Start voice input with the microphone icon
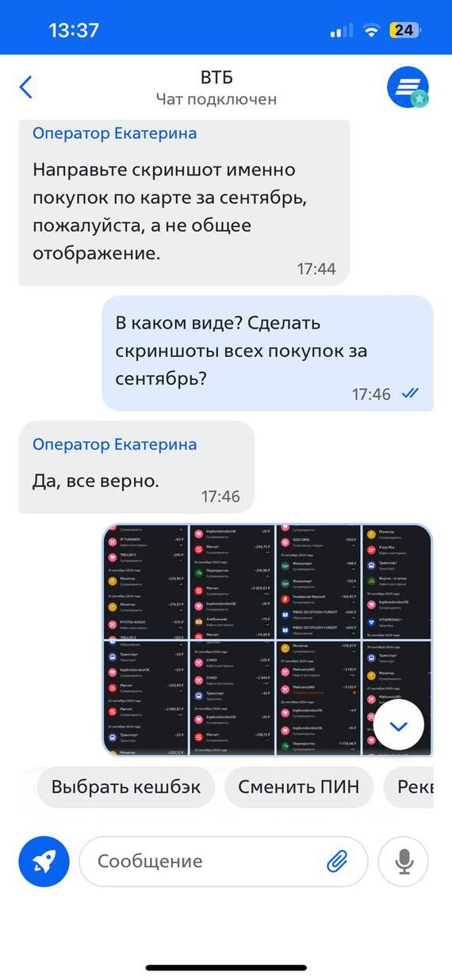This screenshot has width=452, height=980. click(404, 861)
